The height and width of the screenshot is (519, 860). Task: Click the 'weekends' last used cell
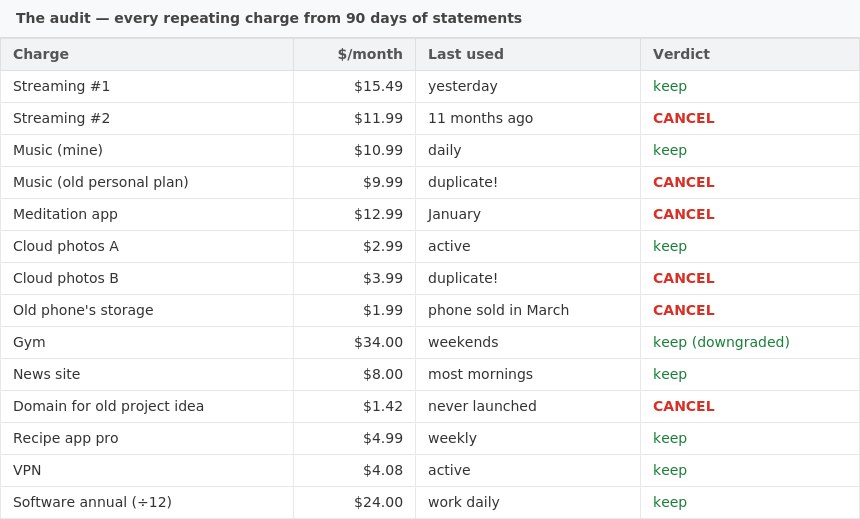click(528, 342)
